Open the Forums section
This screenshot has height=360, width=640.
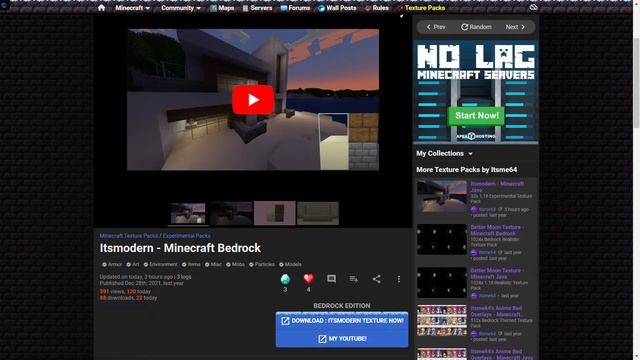tap(295, 8)
